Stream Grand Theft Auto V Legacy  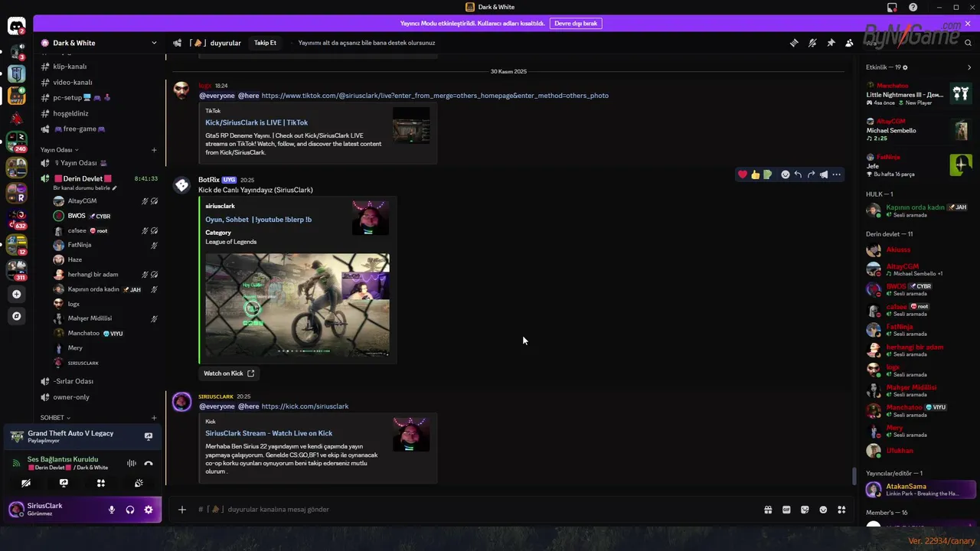tap(149, 436)
